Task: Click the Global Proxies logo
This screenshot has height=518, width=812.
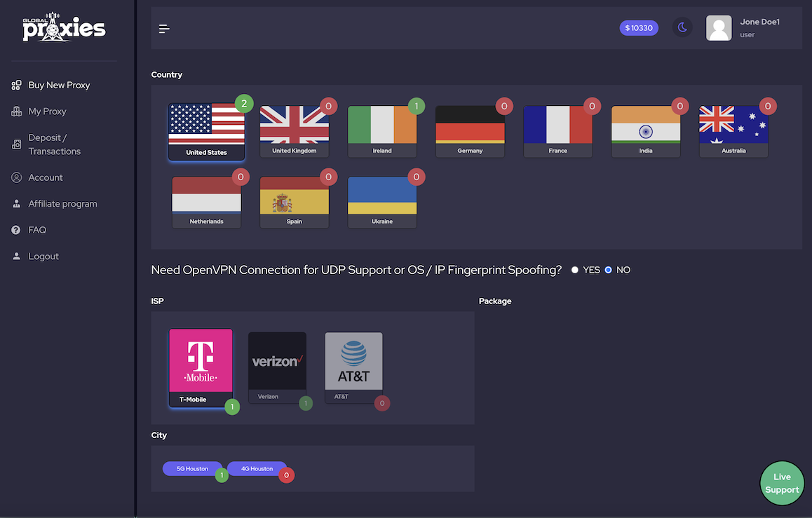Action: 64,27
